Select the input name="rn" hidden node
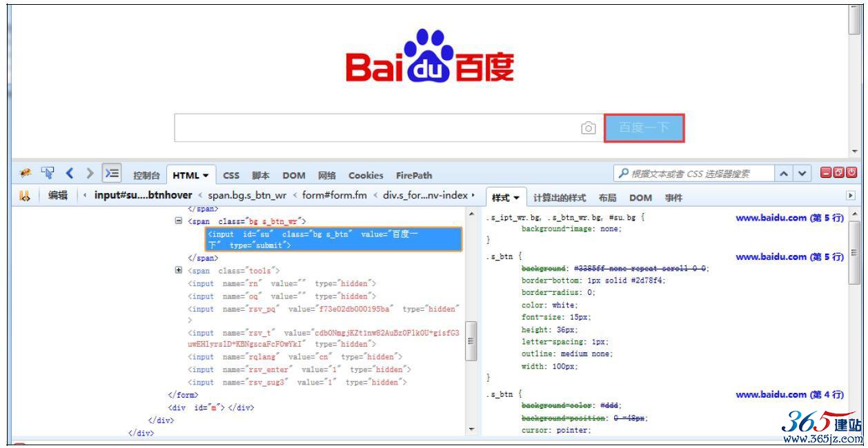 282,283
